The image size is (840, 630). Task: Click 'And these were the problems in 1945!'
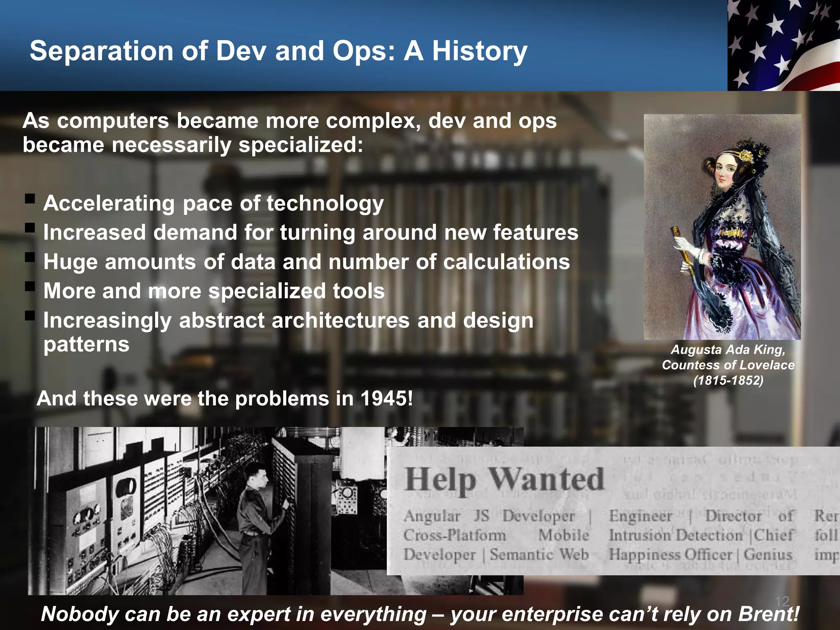[x=225, y=399]
